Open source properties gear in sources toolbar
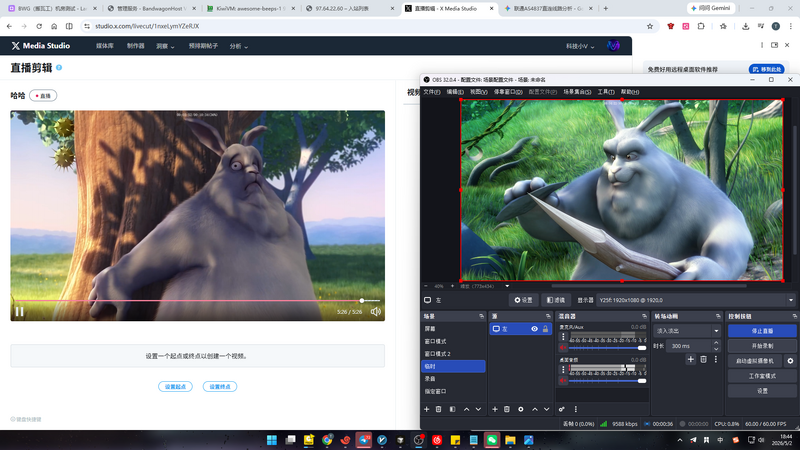Screen dimensions: 800x450 tap(520, 409)
